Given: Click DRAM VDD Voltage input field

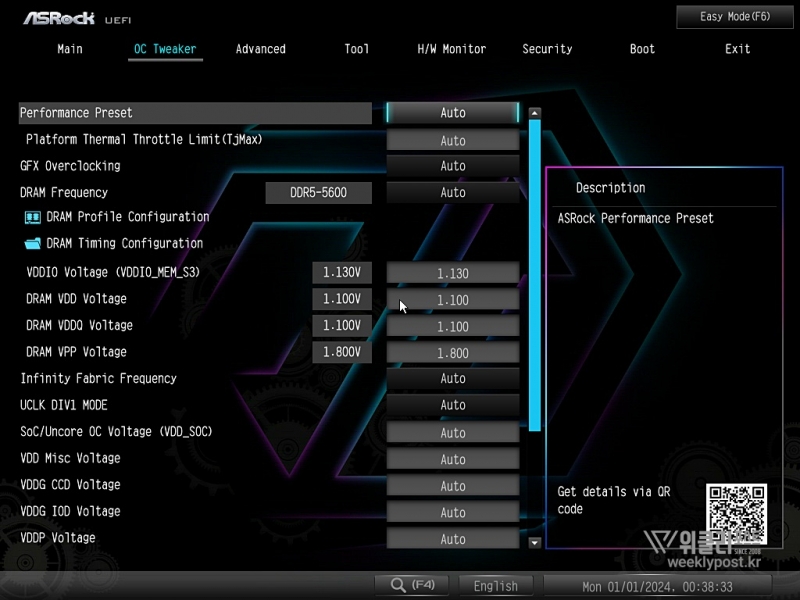Looking at the screenshot, I should (x=452, y=300).
